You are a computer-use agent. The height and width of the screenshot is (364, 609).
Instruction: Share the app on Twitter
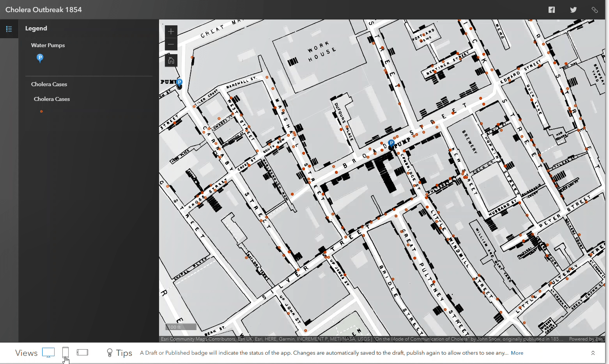tap(573, 10)
